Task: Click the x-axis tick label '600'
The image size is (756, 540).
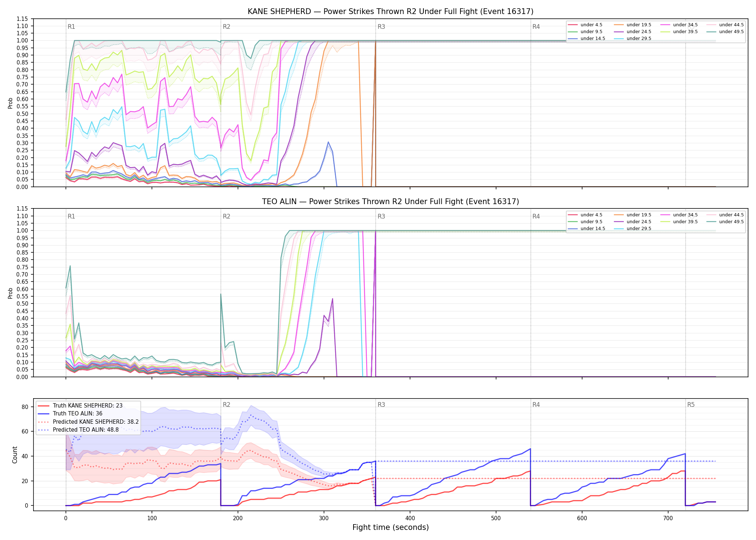Action: (582, 518)
